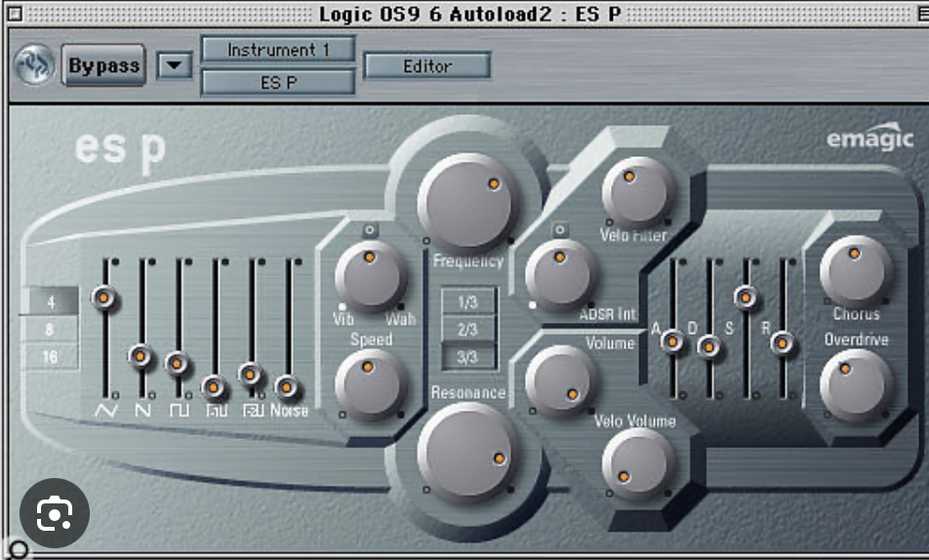
Task: Click the Velo Filter knob
Action: (x=638, y=193)
